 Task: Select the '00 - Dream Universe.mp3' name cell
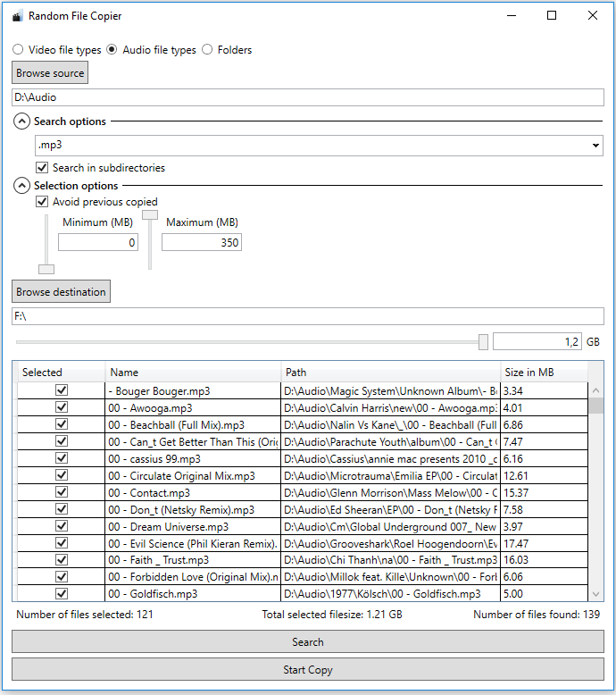[x=193, y=526]
